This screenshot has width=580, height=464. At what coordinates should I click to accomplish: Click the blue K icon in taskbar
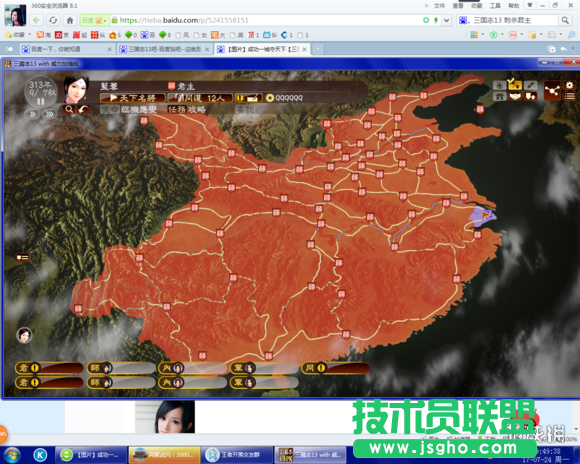click(x=40, y=455)
